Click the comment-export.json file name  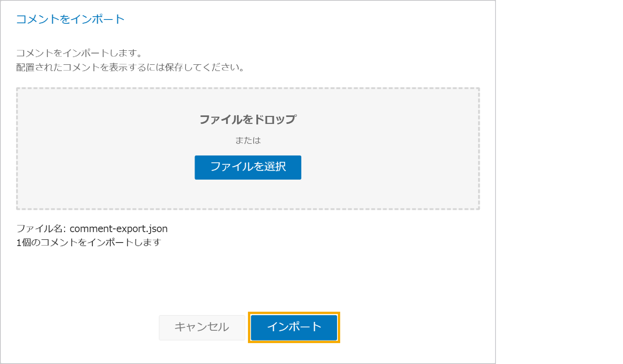[119, 229]
